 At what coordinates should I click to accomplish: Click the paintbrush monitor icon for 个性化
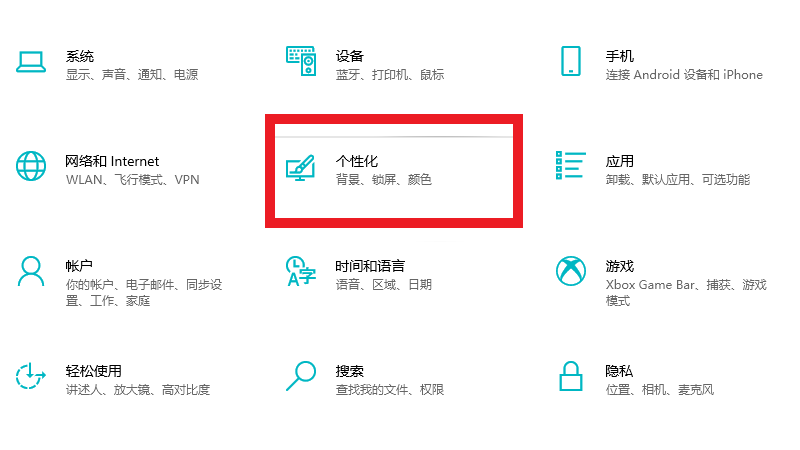(x=301, y=167)
